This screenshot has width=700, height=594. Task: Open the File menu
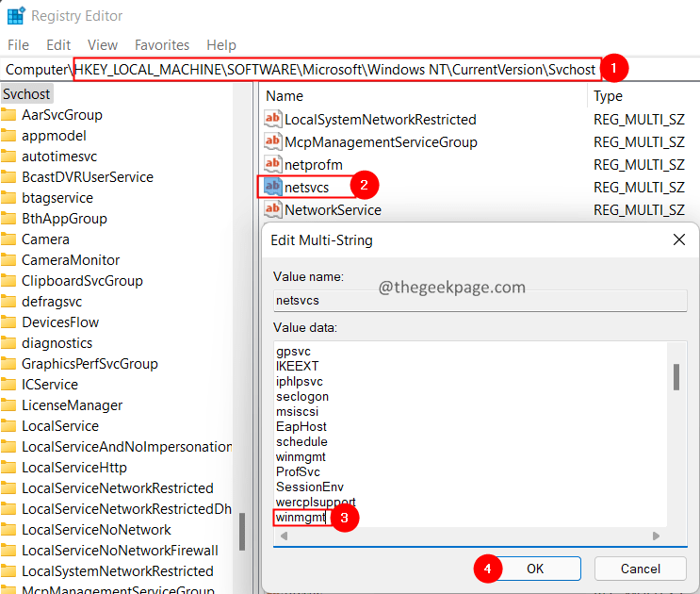click(x=18, y=45)
